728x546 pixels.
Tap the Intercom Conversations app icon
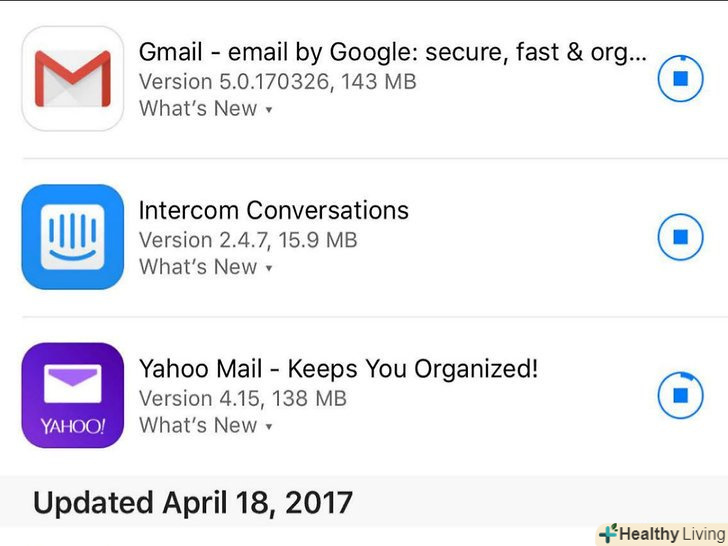[x=73, y=237]
